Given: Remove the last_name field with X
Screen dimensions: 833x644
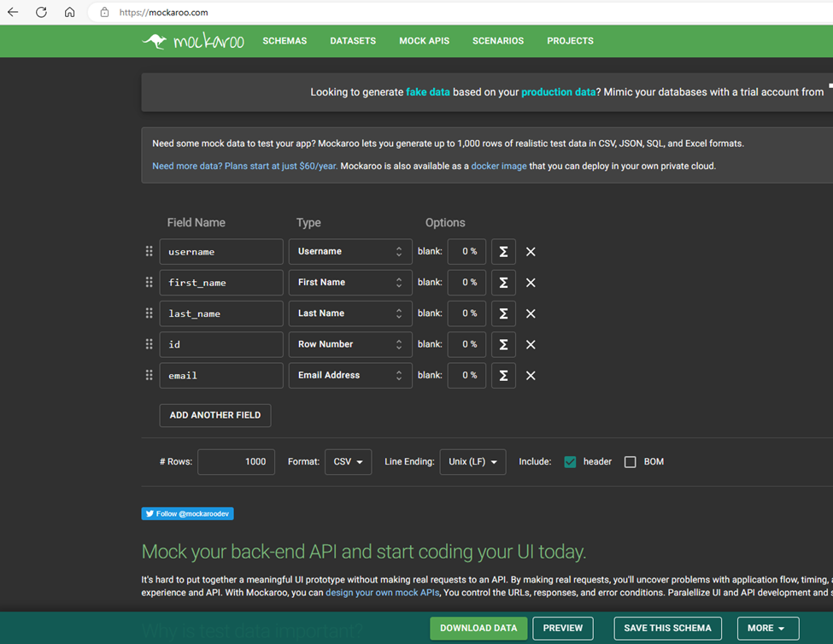Looking at the screenshot, I should pyautogui.click(x=531, y=313).
